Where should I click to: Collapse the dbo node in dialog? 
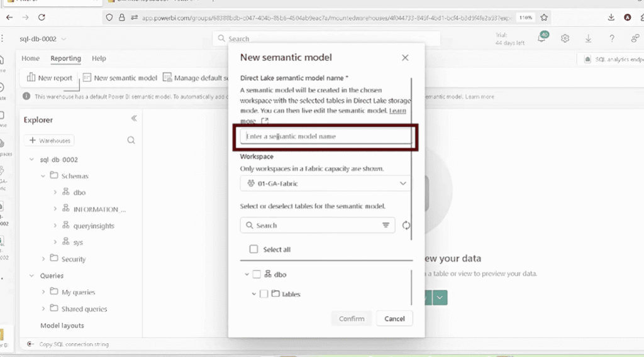coord(247,274)
